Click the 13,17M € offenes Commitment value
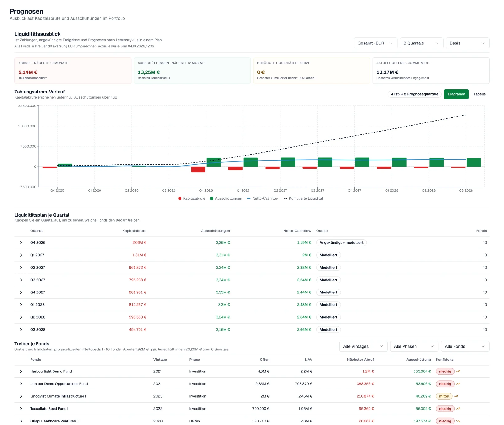The image size is (504, 425). pyautogui.click(x=387, y=72)
